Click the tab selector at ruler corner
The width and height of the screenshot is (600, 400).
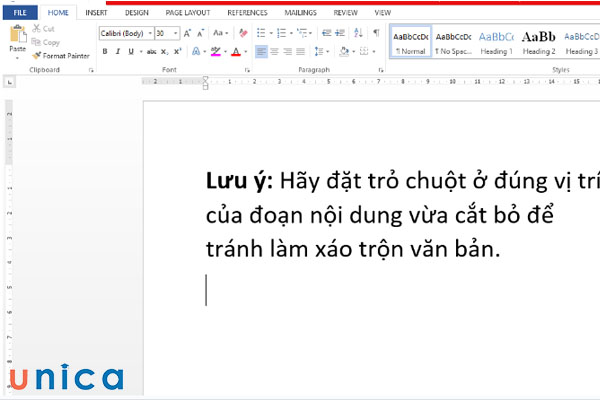tap(9, 81)
